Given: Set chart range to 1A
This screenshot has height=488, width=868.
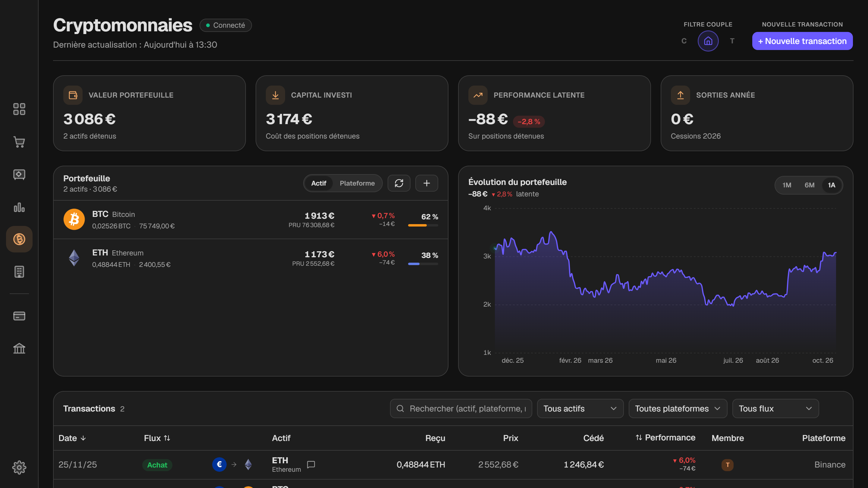Looking at the screenshot, I should click(x=832, y=185).
